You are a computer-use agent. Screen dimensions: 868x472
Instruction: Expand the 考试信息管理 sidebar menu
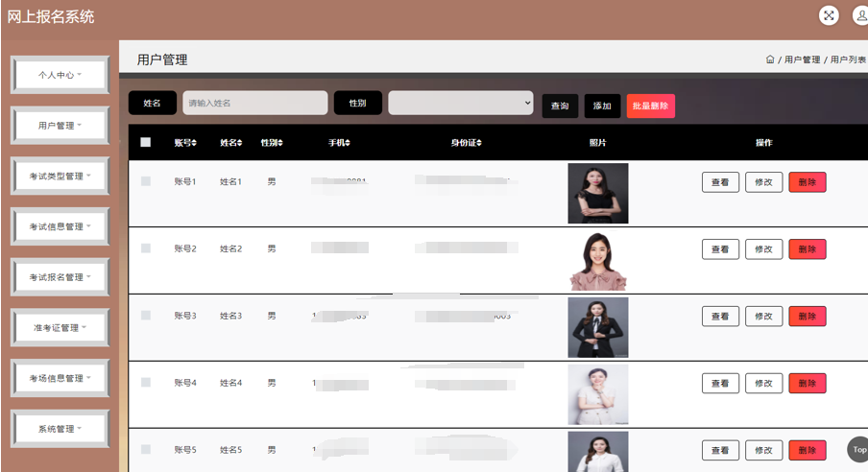coord(60,226)
